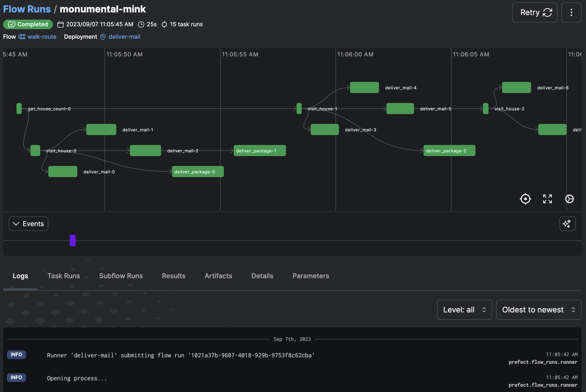Click the 11:06:00 AM timeline label
The height and width of the screenshot is (392, 586).
pos(355,54)
